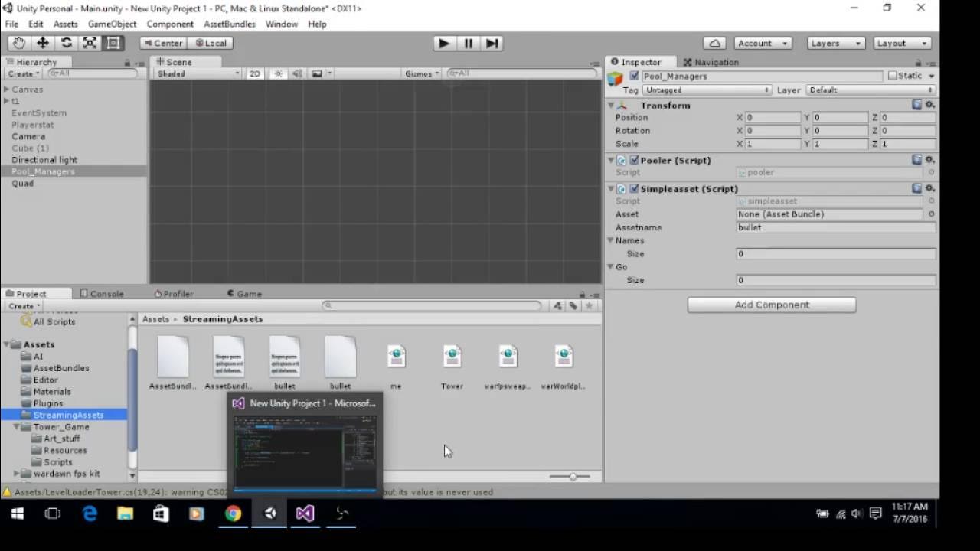The height and width of the screenshot is (551, 980).
Task: Open Simpleasset script help book icon
Action: (x=916, y=188)
